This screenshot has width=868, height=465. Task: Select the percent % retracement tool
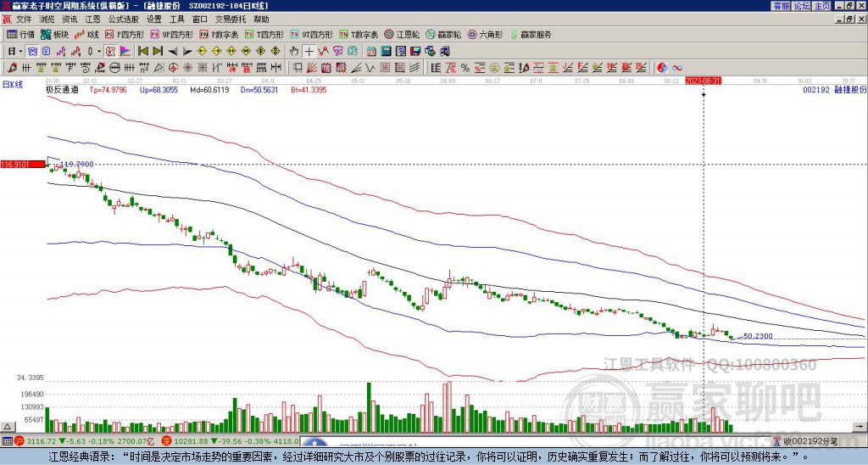465,68
